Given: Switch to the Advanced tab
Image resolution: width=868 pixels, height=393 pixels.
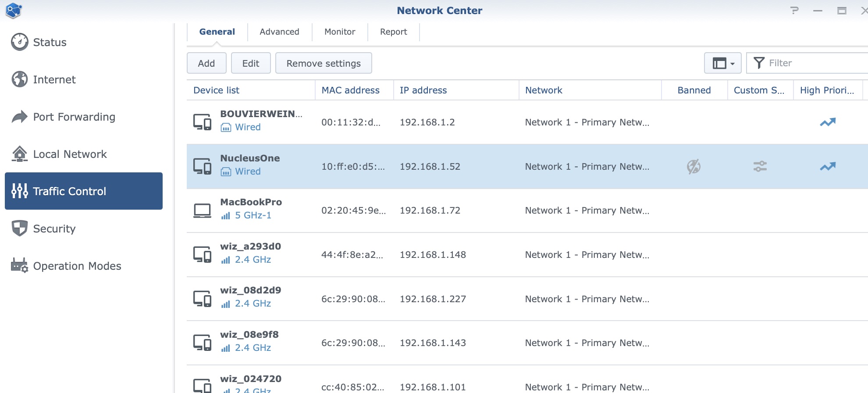Looking at the screenshot, I should [279, 32].
